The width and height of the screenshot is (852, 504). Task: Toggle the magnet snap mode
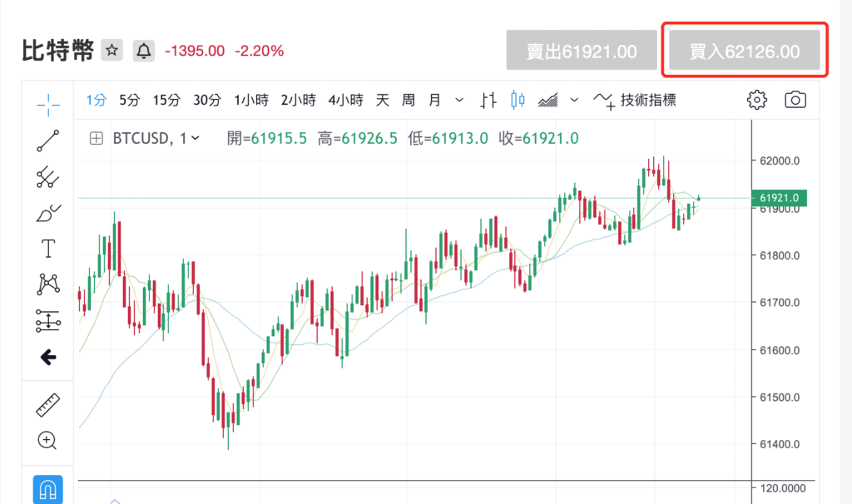[x=48, y=489]
